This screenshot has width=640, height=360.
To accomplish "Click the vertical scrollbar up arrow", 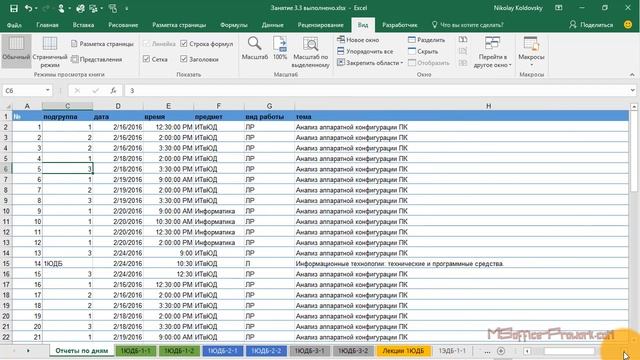I will [x=634, y=107].
